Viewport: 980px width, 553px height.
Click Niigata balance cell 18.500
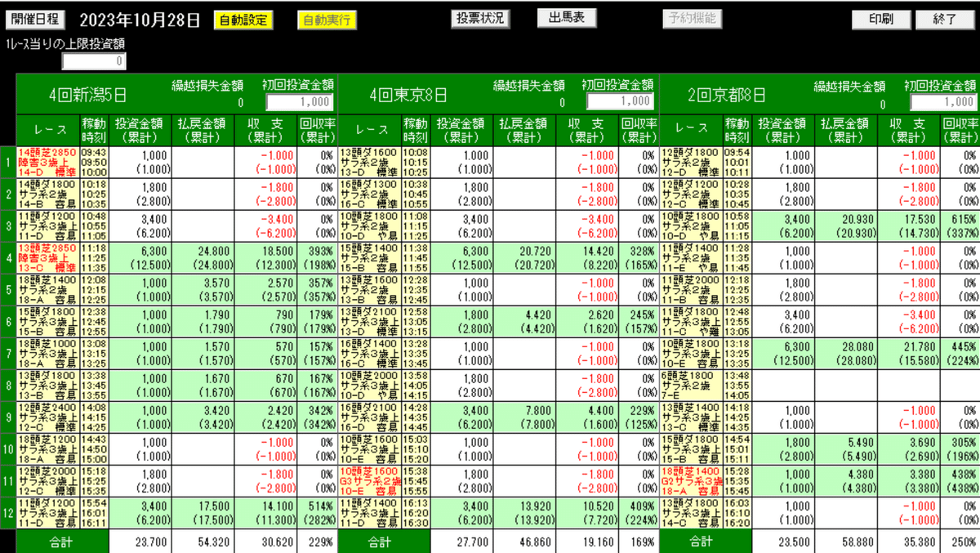pyautogui.click(x=267, y=258)
